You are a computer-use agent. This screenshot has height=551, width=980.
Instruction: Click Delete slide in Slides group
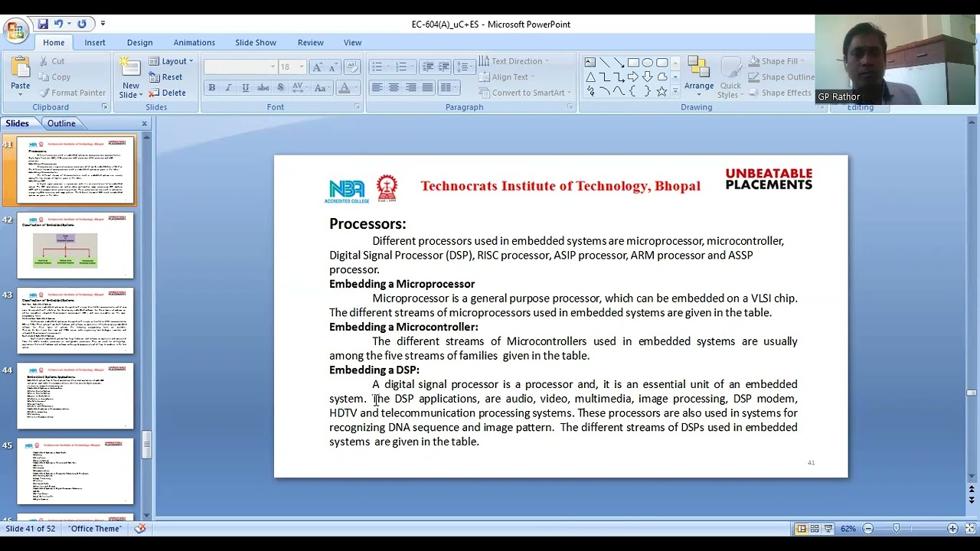point(167,93)
